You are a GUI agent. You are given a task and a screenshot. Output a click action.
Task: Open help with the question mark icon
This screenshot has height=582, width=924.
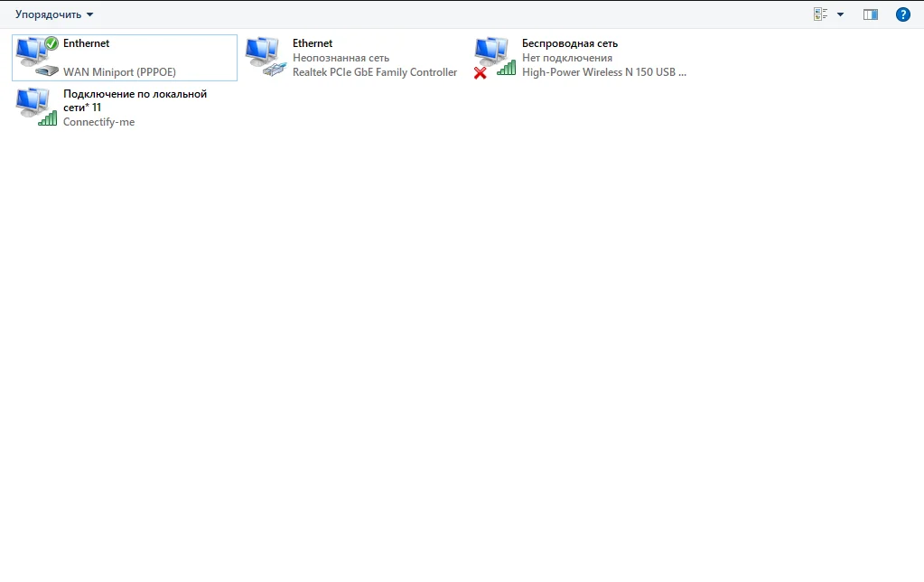pos(902,14)
